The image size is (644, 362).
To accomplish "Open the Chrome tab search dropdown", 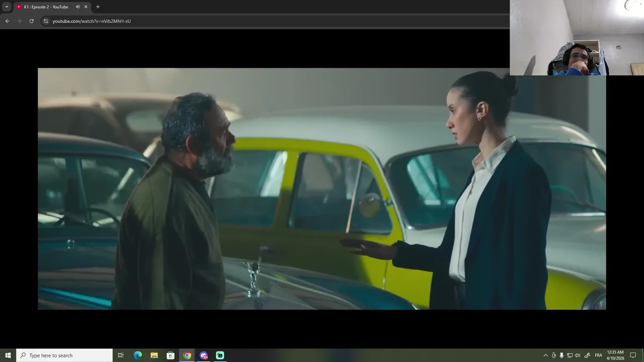I will point(7,7).
